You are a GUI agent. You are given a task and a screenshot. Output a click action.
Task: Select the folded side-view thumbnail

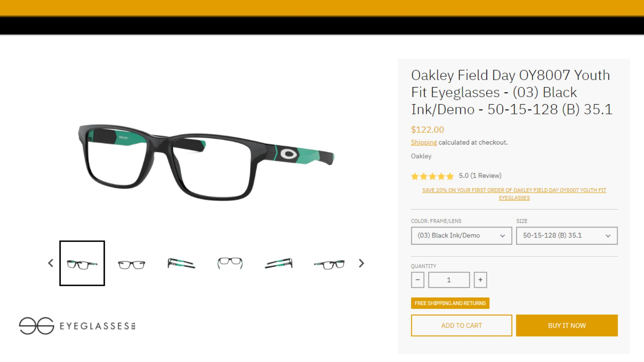(181, 263)
